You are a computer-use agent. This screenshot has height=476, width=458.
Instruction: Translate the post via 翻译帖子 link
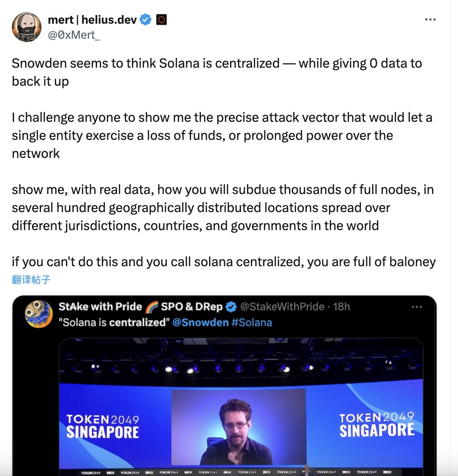click(x=31, y=279)
